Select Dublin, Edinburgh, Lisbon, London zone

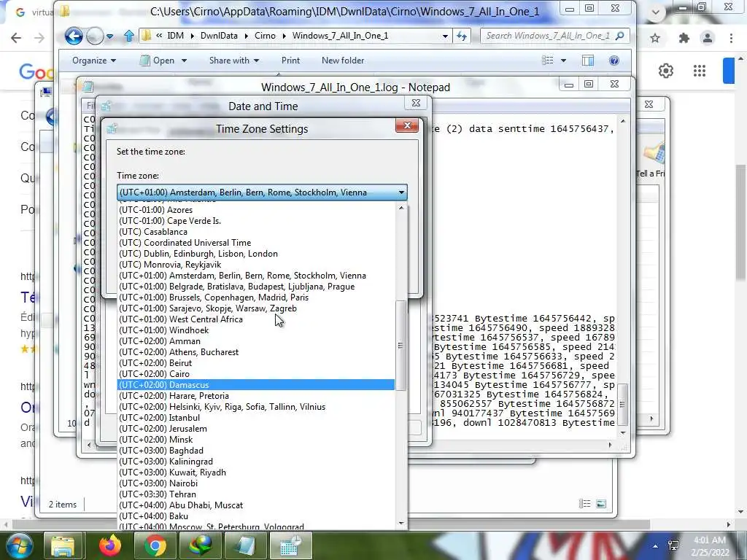click(256, 254)
